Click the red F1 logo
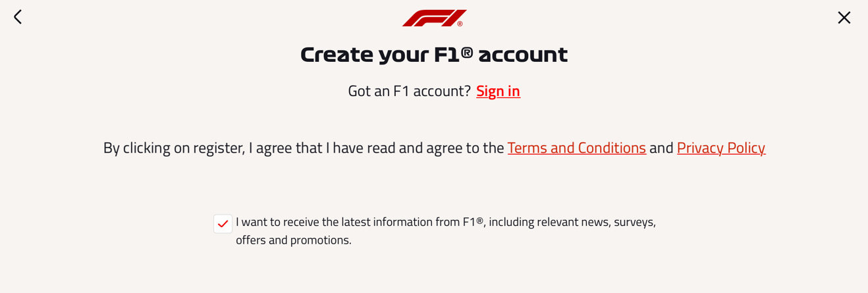The width and height of the screenshot is (868, 293). coord(434,18)
